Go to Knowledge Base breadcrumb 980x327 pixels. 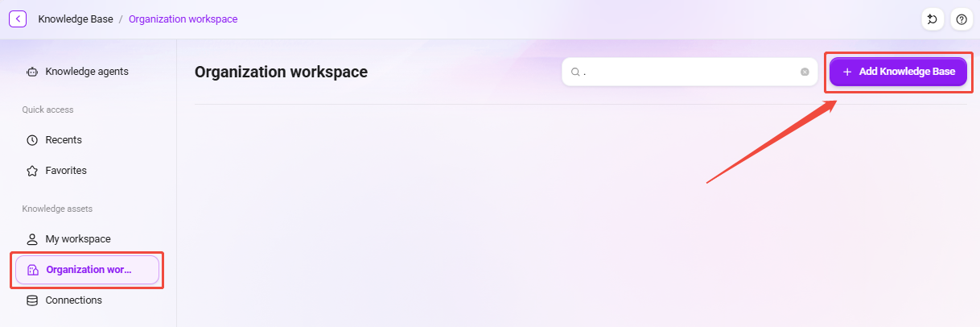tap(76, 19)
